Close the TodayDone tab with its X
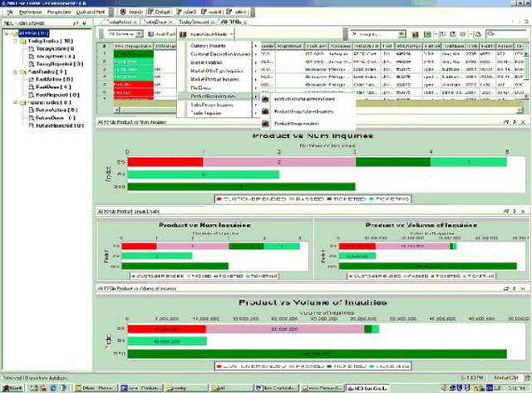 pyautogui.click(x=170, y=22)
